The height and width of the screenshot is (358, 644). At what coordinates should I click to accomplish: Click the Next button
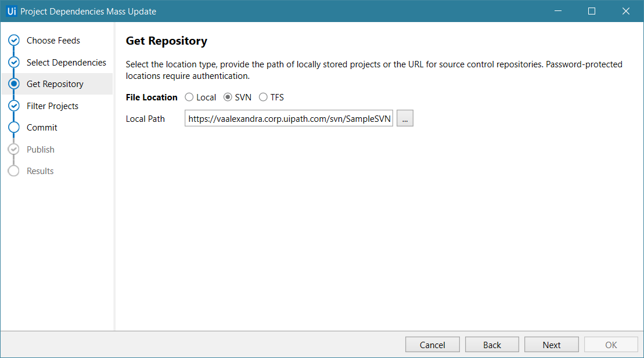coord(552,345)
